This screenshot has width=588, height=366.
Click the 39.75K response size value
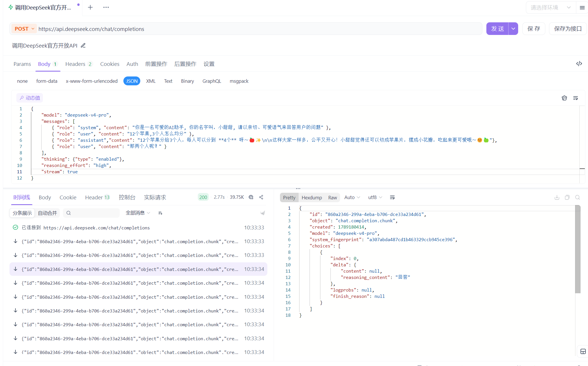click(x=237, y=197)
